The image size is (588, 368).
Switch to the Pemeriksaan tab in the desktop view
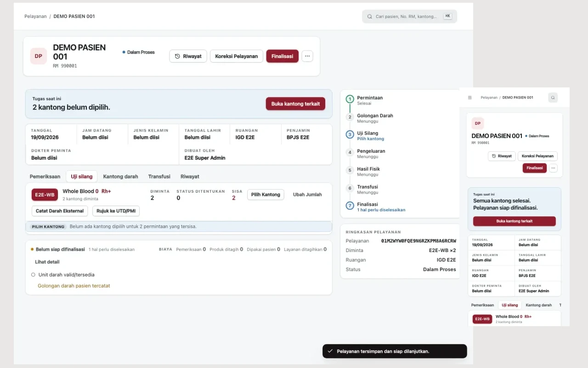pos(45,176)
